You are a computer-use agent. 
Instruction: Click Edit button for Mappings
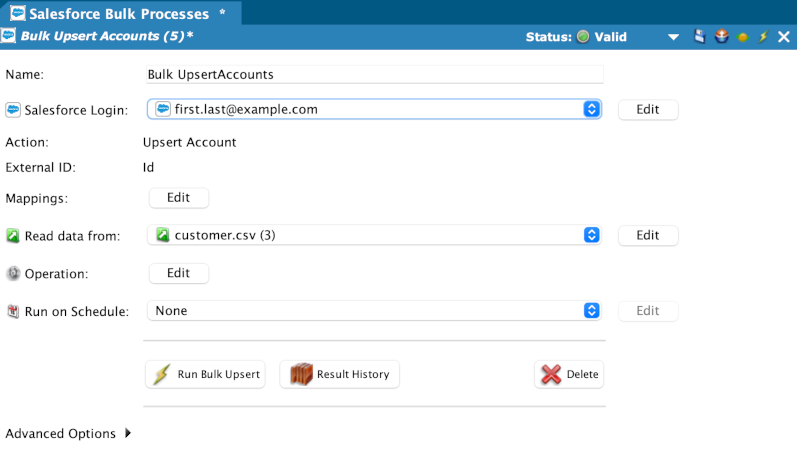(178, 198)
